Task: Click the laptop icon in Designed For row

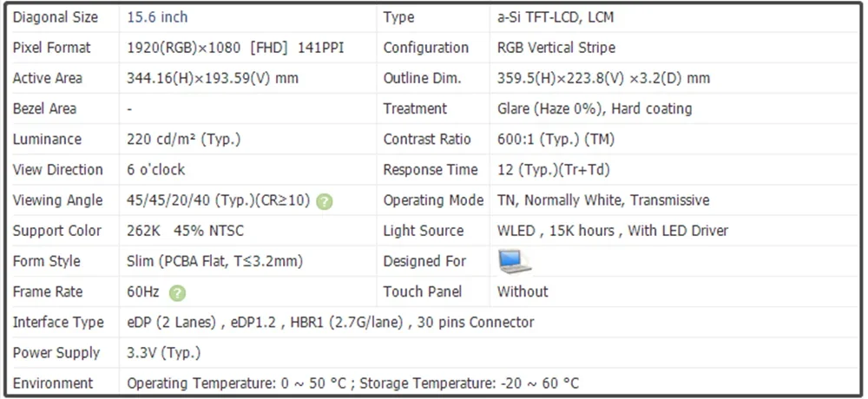Action: click(x=514, y=260)
